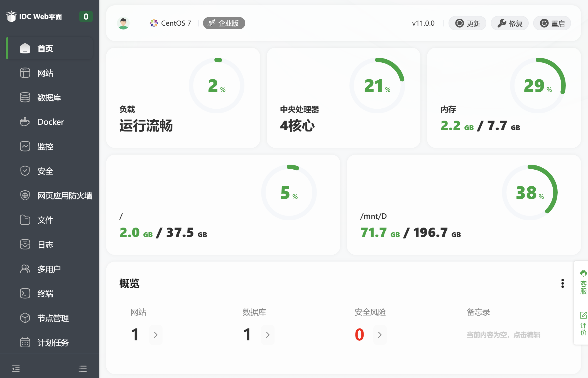This screenshot has width=588, height=378.
Task: Click the restart icon in 重启 button
Action: pos(544,23)
